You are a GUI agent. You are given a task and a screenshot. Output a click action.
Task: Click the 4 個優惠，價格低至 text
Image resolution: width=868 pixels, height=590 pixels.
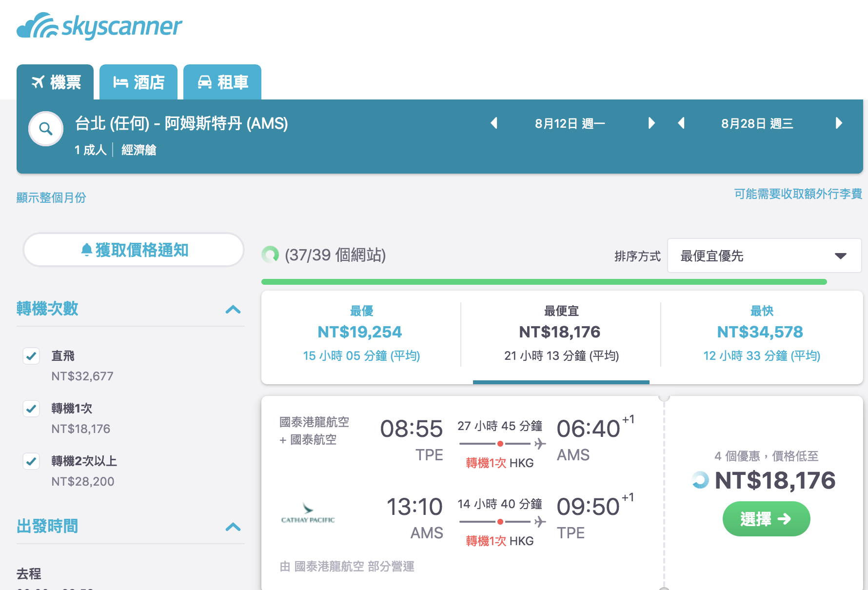766,456
